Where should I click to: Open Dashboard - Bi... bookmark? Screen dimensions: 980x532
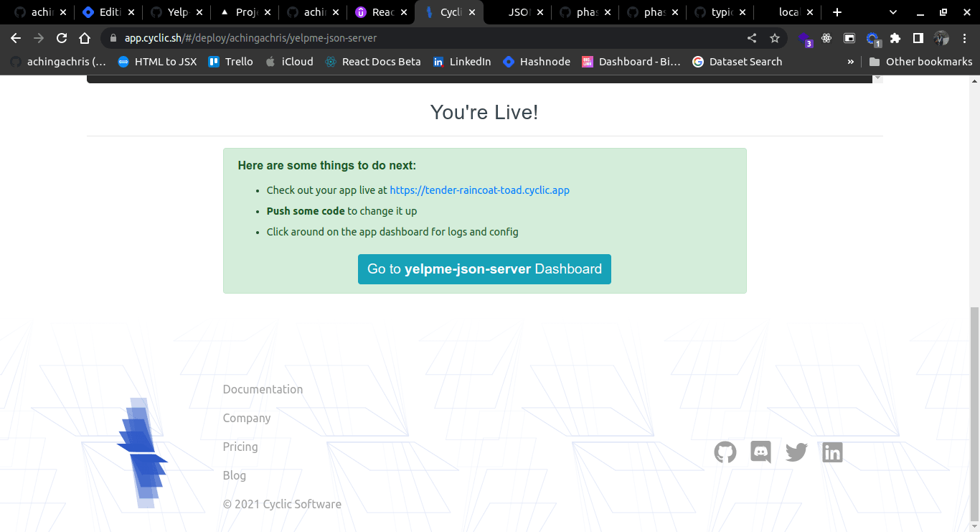point(631,62)
